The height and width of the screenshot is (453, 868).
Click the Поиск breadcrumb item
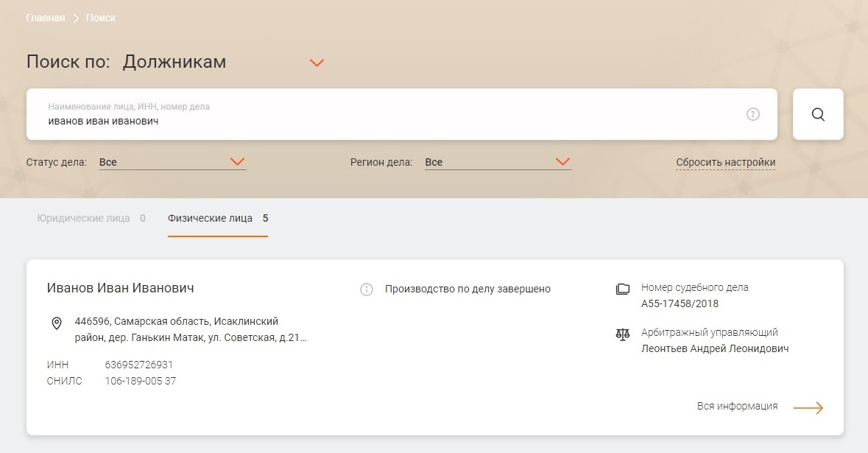coord(101,18)
